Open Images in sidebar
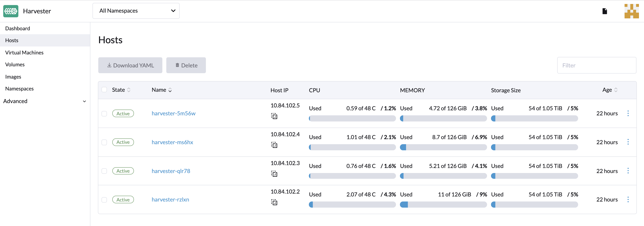 click(45, 77)
